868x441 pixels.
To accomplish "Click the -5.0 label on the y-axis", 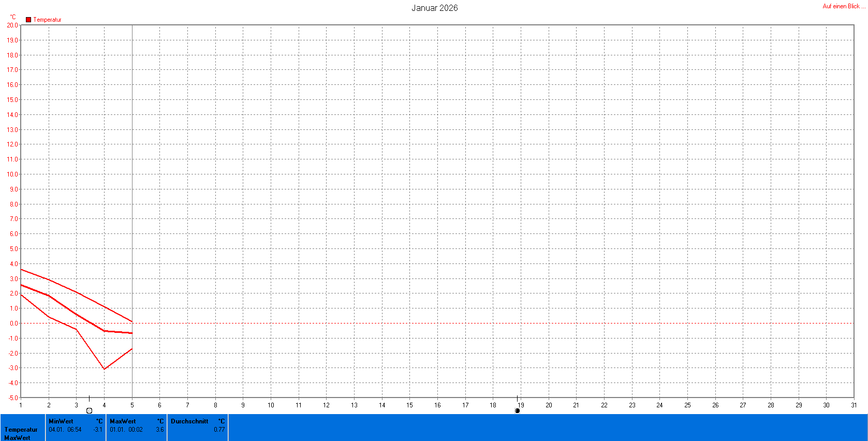I will [x=12, y=398].
